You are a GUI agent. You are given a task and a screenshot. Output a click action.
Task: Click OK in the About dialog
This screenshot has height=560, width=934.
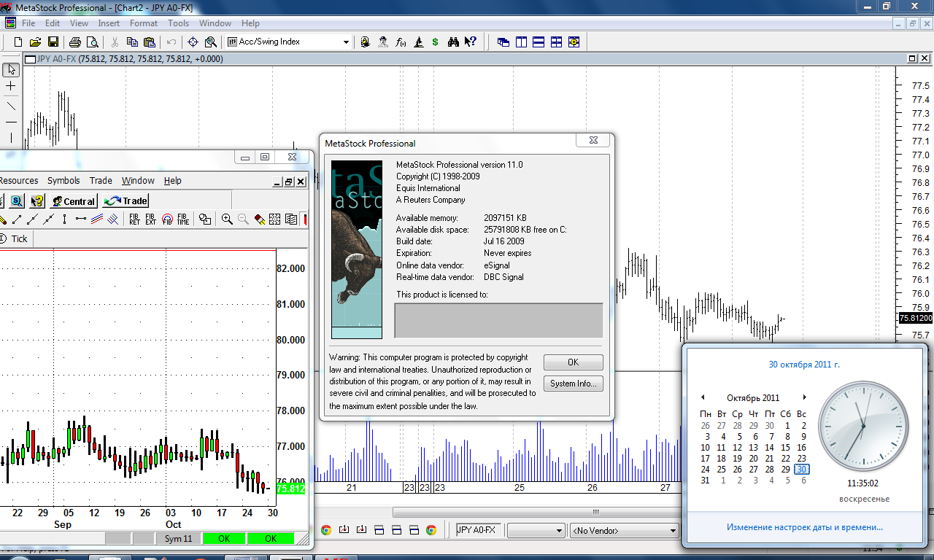point(573,362)
